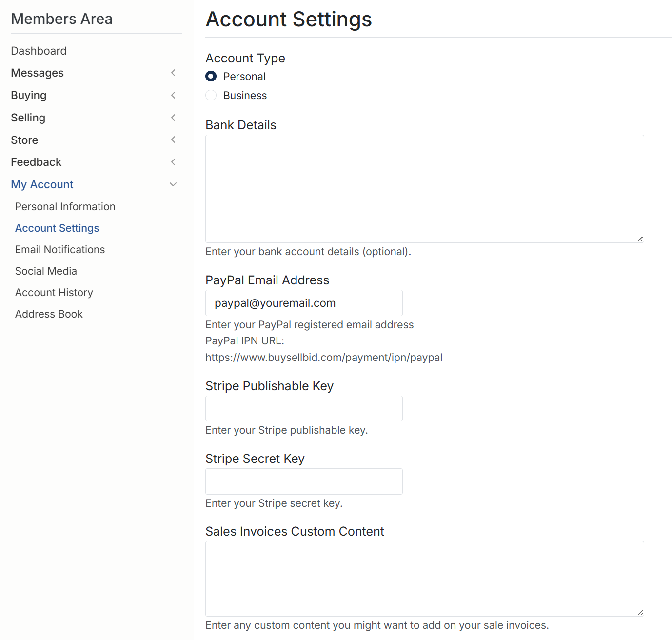Click the Stripe Publishable Key field

click(x=303, y=408)
